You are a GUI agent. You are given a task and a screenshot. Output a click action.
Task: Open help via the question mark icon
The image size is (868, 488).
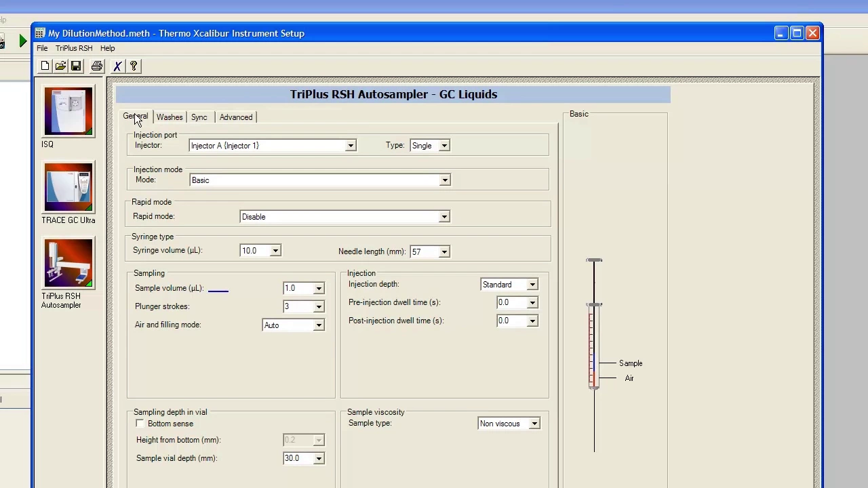coord(134,66)
